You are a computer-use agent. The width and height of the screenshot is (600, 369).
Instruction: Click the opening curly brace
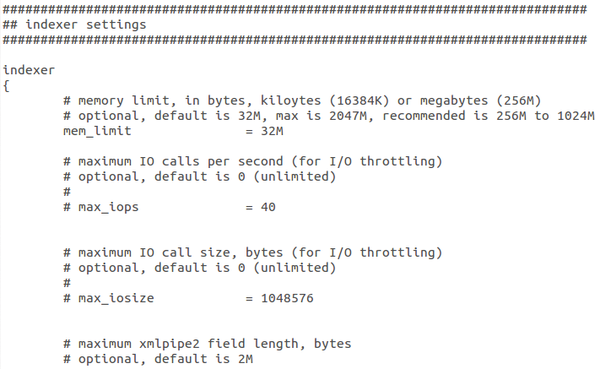point(6,86)
